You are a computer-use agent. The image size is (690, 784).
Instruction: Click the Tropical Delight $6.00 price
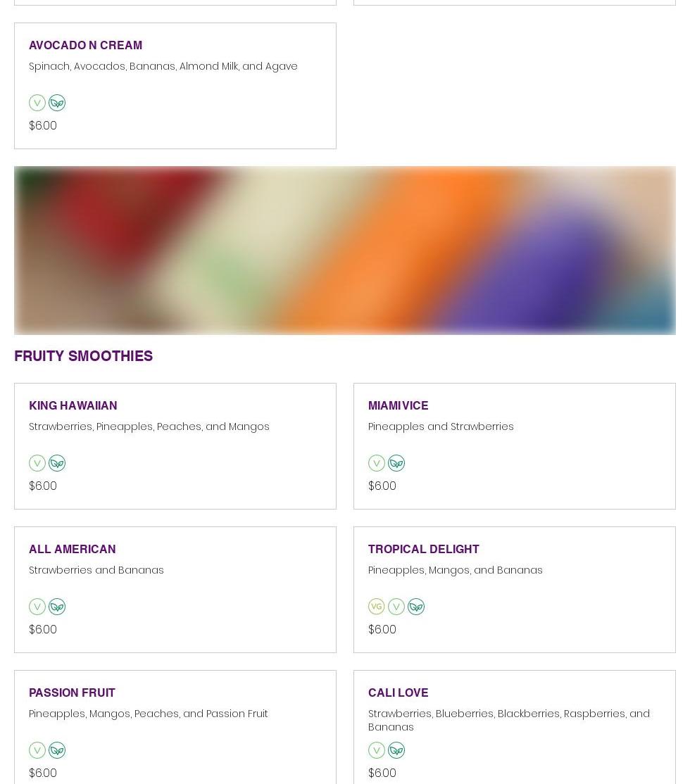[x=382, y=629]
